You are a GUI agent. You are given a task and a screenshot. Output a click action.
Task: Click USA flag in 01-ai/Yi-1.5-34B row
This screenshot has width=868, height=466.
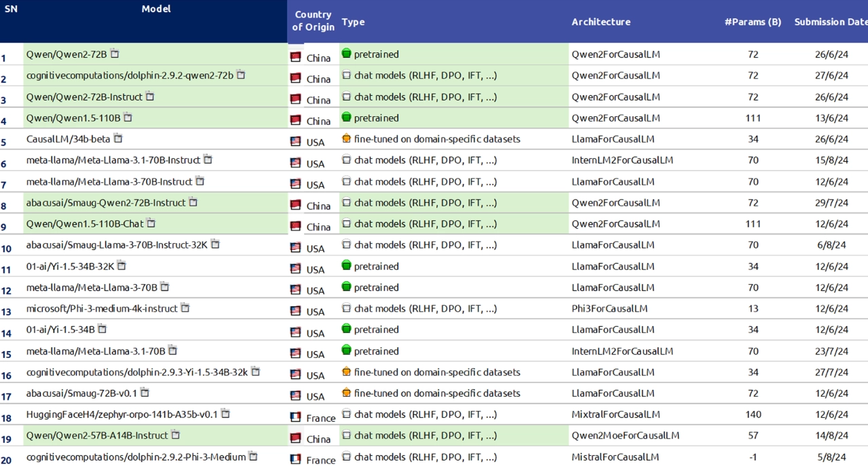coord(295,332)
